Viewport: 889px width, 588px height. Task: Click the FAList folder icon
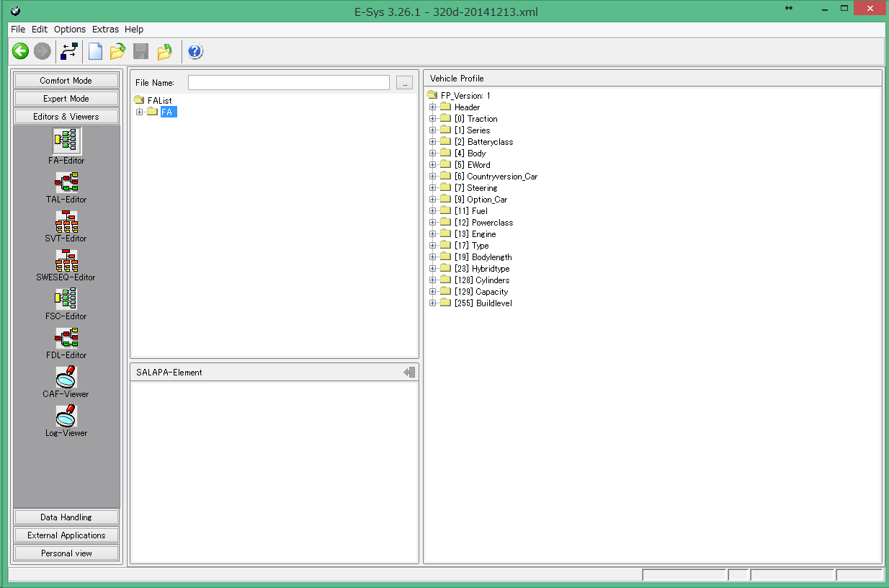point(139,100)
